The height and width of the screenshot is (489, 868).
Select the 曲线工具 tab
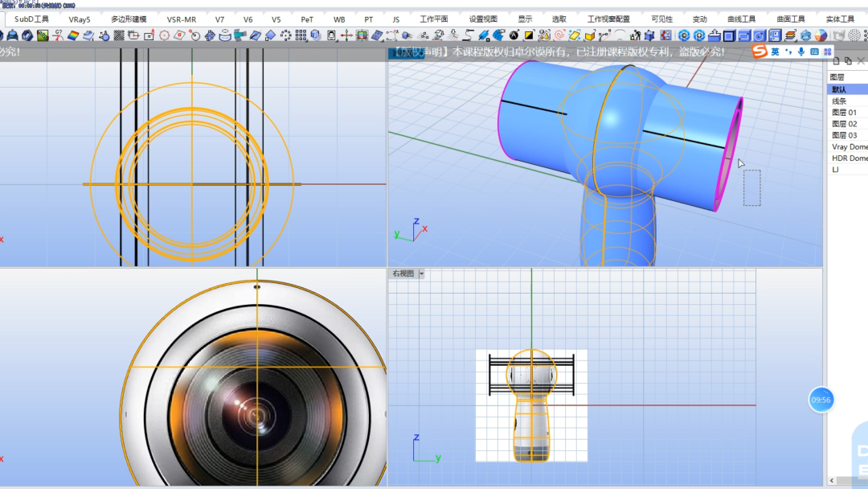tap(741, 18)
